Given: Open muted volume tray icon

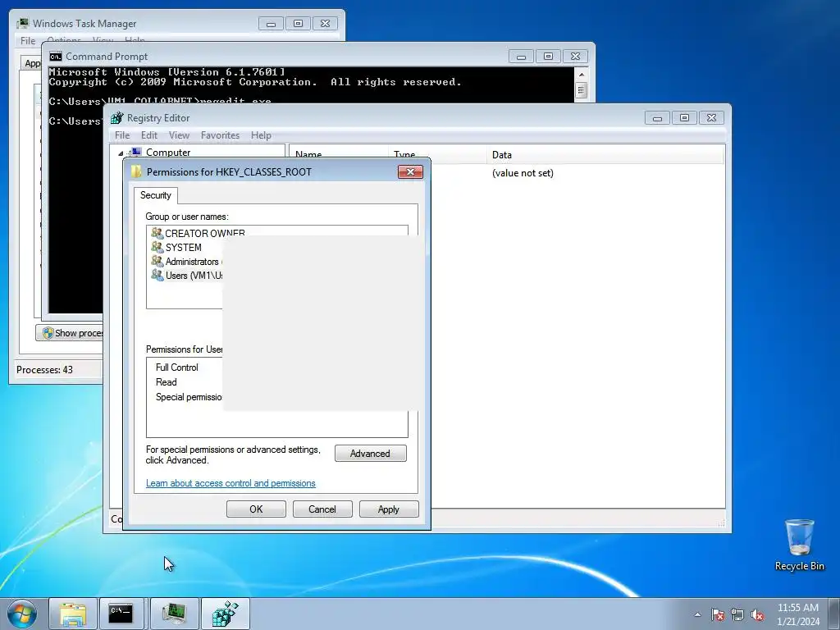Looking at the screenshot, I should click(x=757, y=614).
